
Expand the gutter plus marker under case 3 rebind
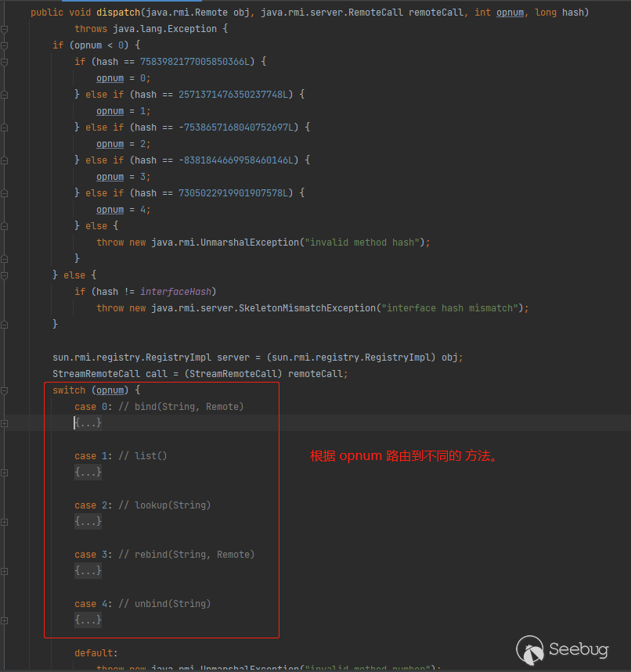click(4, 571)
